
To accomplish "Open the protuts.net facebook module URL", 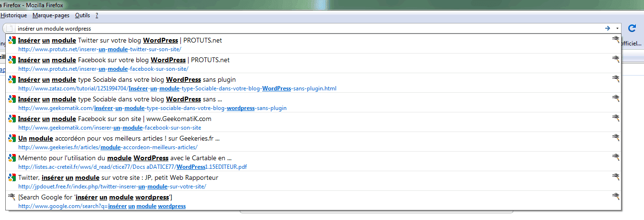I will tap(103, 68).
